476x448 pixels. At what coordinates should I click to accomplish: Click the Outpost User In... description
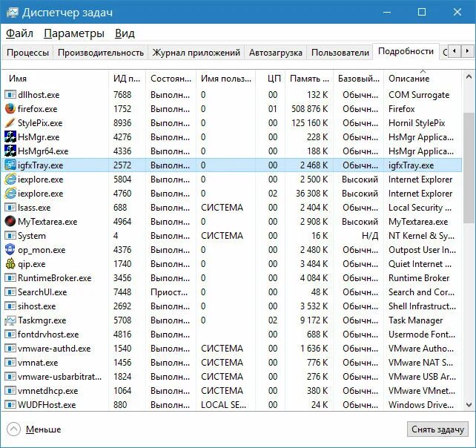coord(423,250)
